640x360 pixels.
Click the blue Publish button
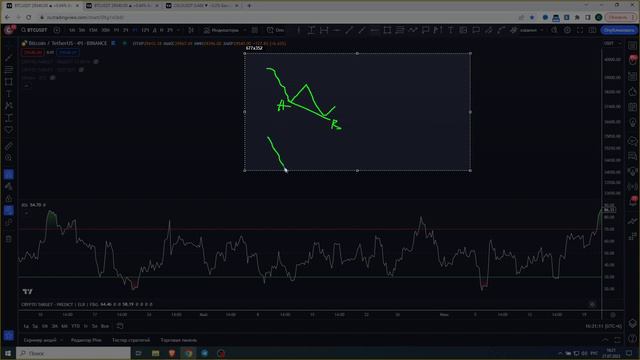618,30
